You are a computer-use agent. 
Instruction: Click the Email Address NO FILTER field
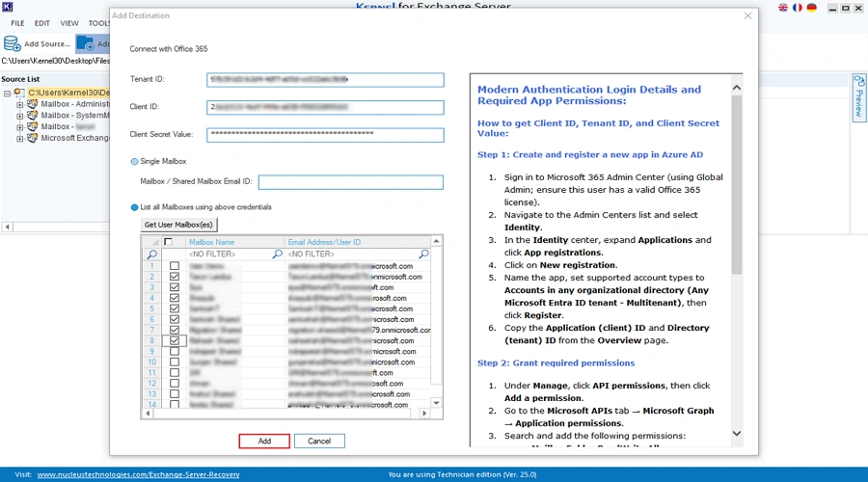coord(352,254)
